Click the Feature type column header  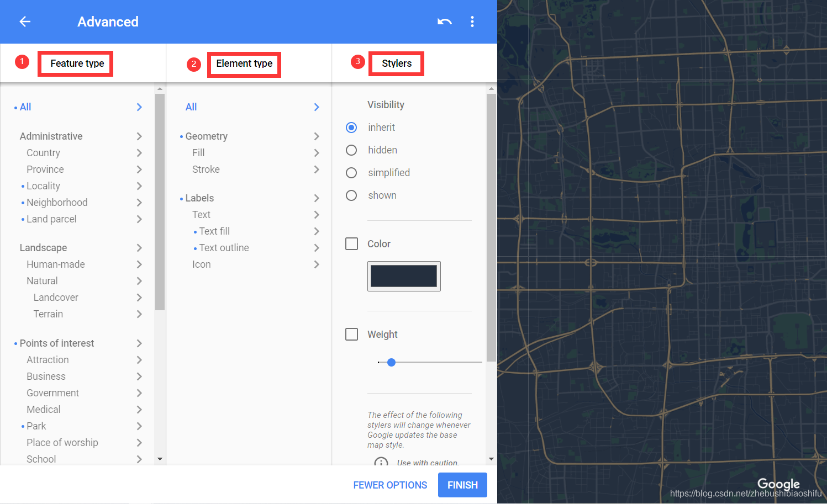[x=77, y=63]
